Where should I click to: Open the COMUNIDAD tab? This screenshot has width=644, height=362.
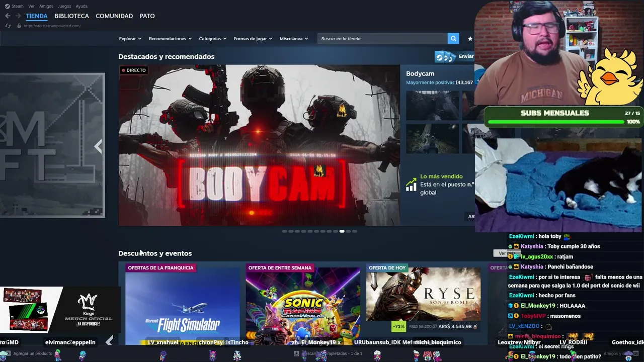click(114, 16)
